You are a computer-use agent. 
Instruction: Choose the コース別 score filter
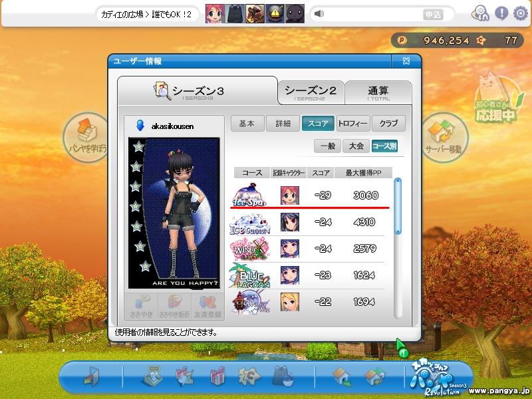click(384, 146)
